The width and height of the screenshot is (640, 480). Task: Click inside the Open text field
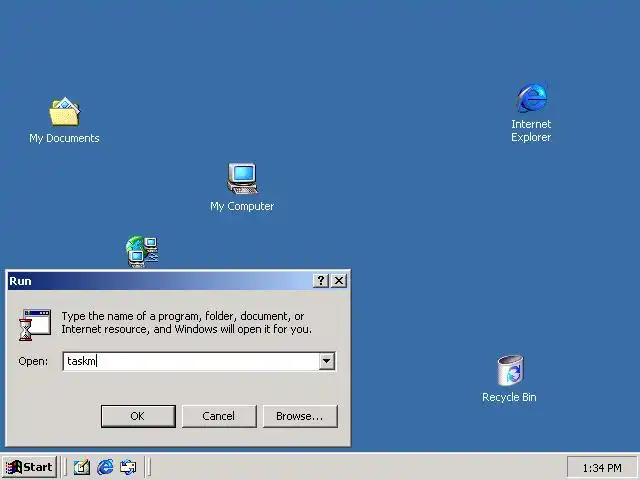coord(191,361)
